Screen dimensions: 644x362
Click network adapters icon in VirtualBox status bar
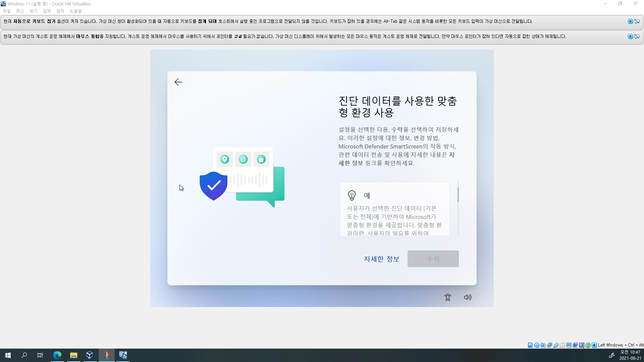pos(549,345)
